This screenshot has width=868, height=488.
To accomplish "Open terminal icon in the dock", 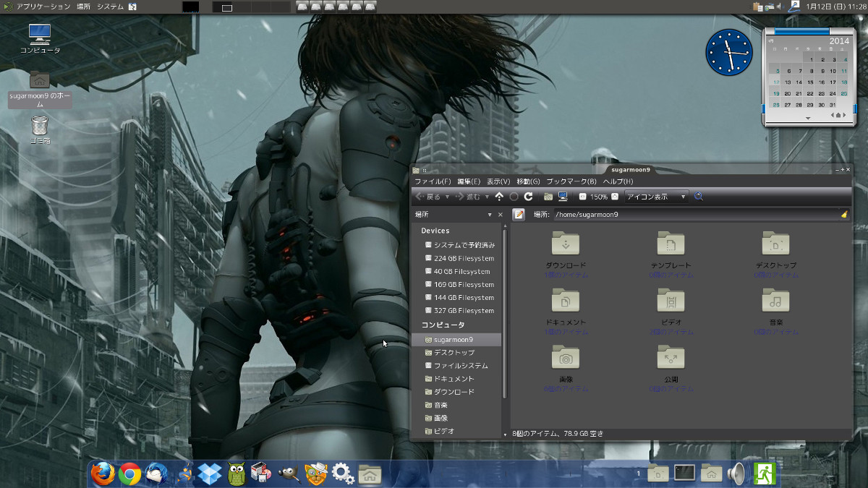I will click(684, 473).
